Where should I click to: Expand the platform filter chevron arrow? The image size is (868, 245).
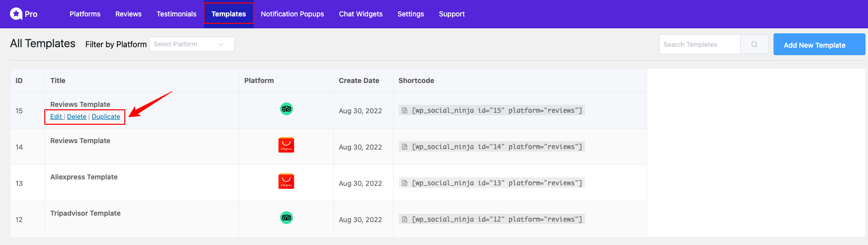pos(221,44)
